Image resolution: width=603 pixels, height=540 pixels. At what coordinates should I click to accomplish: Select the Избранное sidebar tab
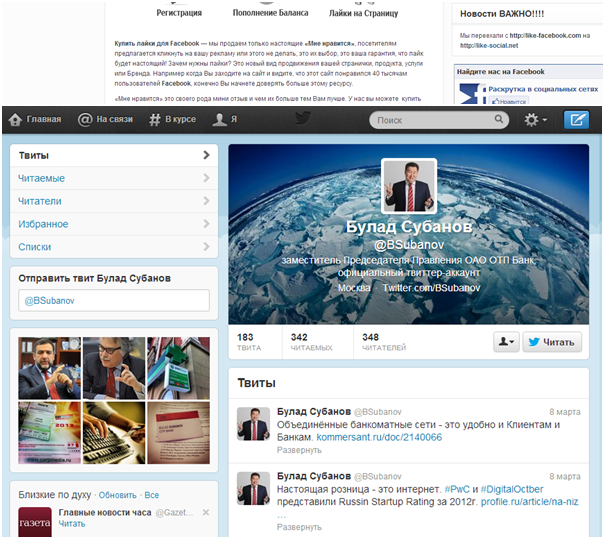[114, 224]
